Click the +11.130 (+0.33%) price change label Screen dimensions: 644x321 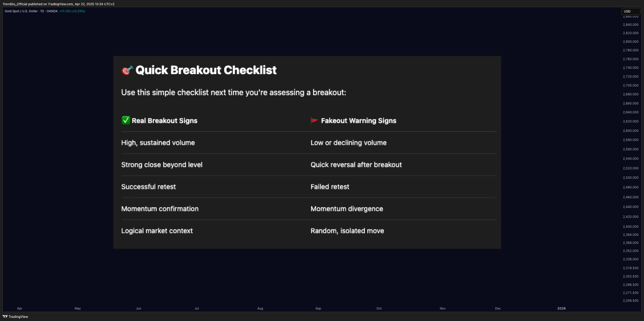[72, 11]
